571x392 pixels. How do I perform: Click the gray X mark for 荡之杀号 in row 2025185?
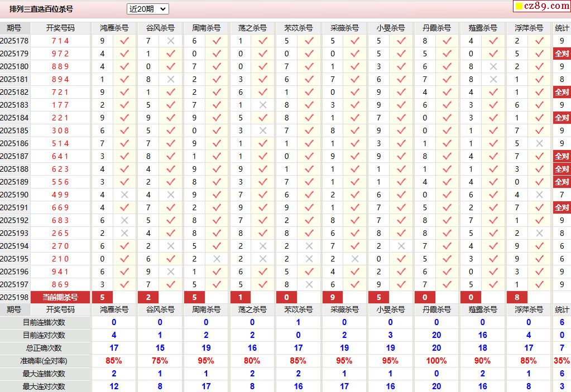pyautogui.click(x=263, y=130)
